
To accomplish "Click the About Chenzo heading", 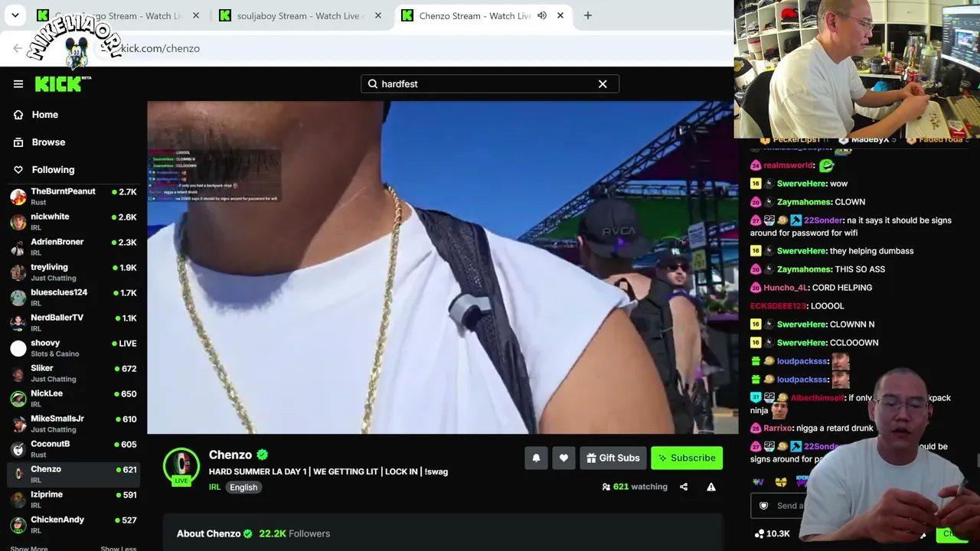I will (208, 533).
